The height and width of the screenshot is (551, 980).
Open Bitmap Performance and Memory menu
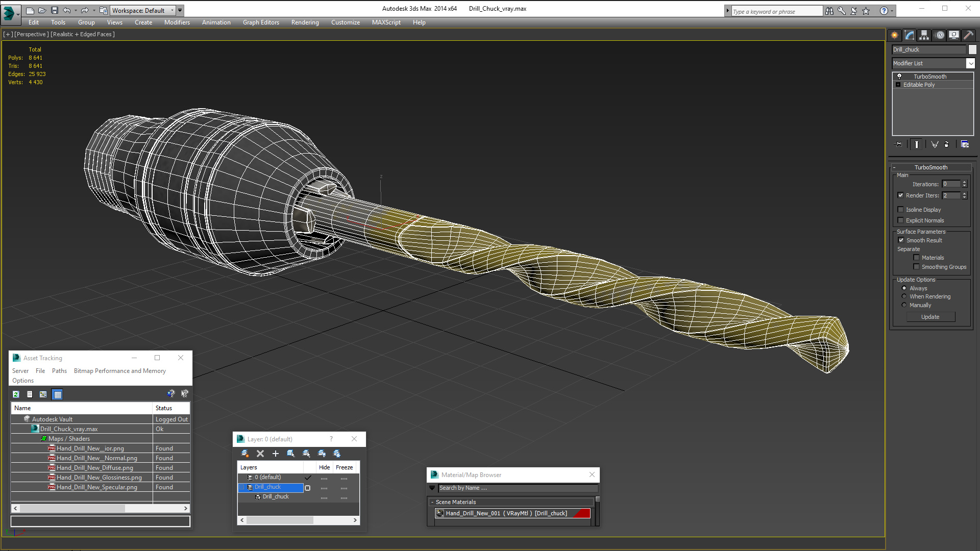(120, 371)
